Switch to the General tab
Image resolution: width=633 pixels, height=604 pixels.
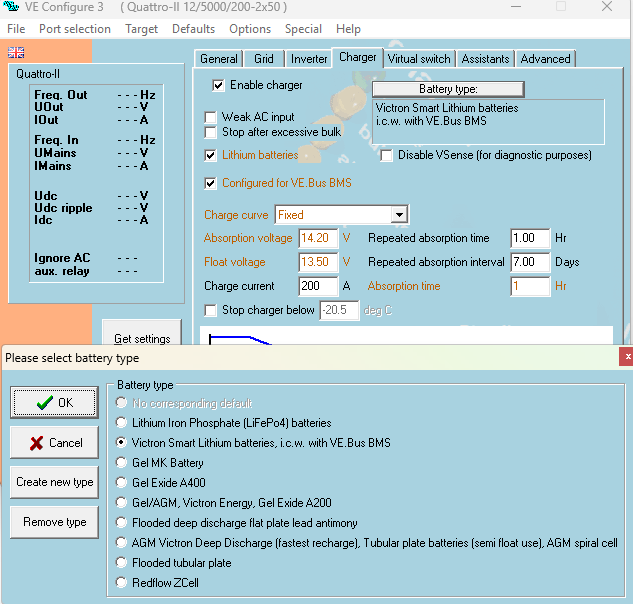point(219,59)
